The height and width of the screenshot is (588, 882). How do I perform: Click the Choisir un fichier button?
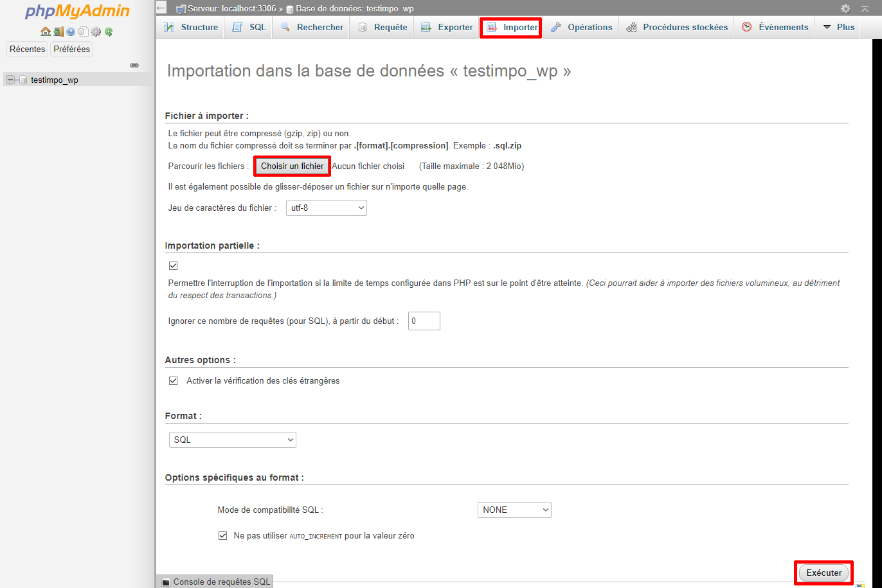(292, 166)
